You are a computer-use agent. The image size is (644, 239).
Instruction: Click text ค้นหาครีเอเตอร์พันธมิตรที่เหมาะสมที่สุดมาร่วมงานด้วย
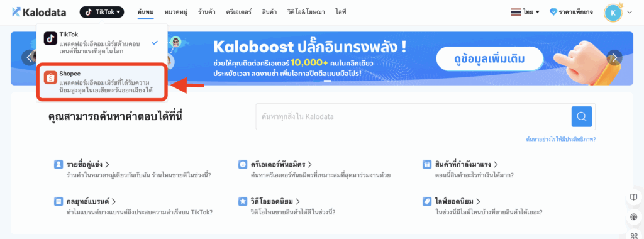pos(320,175)
